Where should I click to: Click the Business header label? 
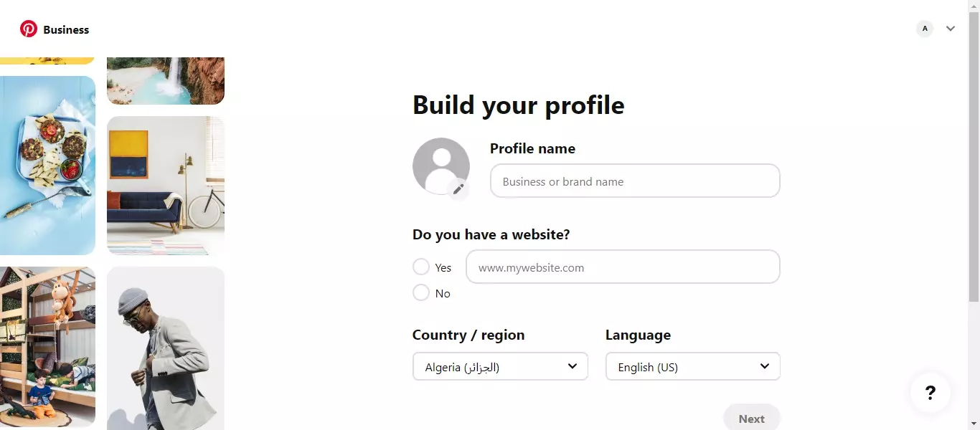click(x=66, y=29)
